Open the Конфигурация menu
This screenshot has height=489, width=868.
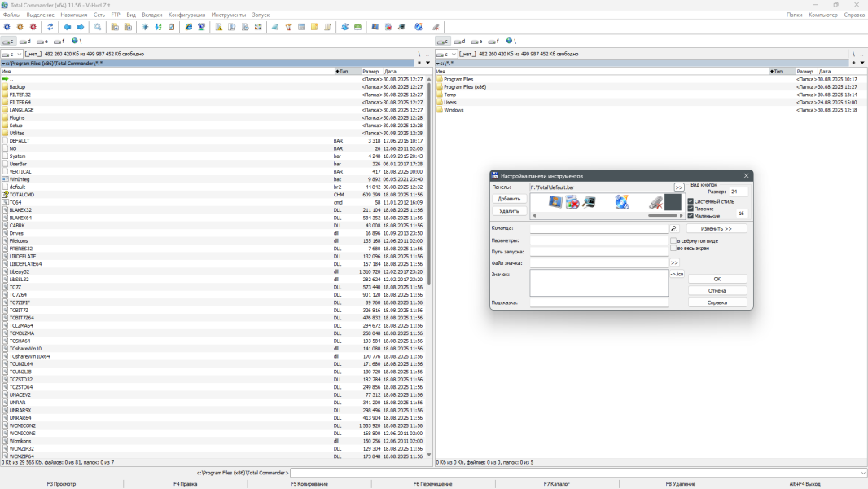pos(186,15)
